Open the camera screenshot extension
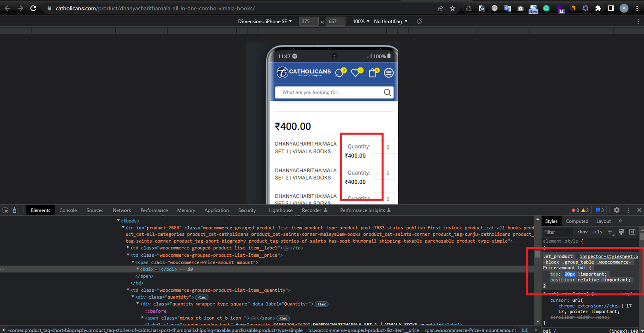 click(x=520, y=8)
